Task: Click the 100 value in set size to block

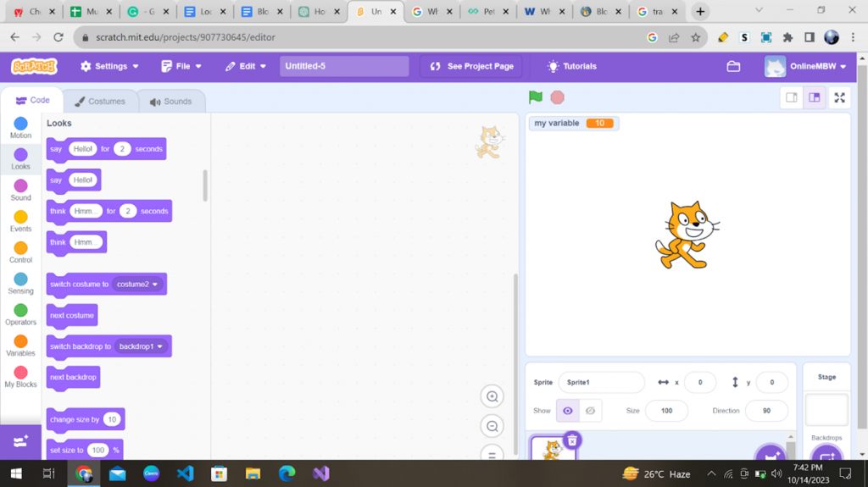Action: (98, 451)
